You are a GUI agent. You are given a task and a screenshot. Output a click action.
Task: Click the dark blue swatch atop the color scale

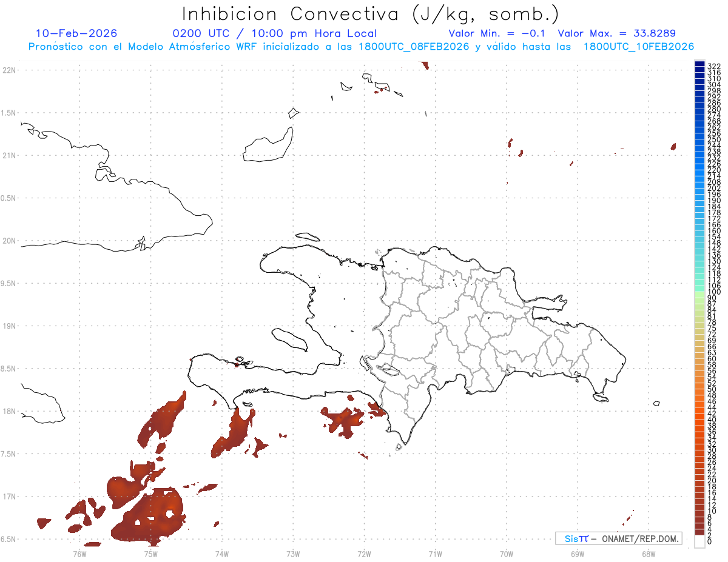coord(699,64)
